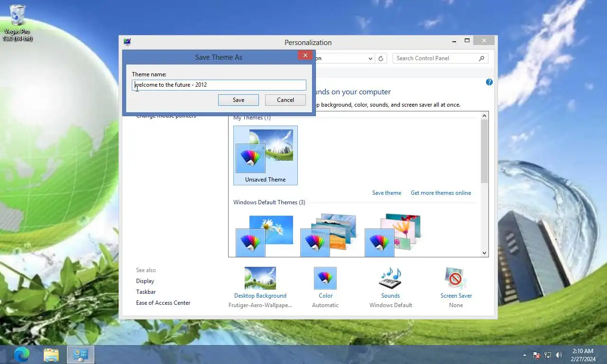Refresh the Personalization address bar
Image resolution: width=607 pixels, height=364 pixels.
(x=381, y=58)
